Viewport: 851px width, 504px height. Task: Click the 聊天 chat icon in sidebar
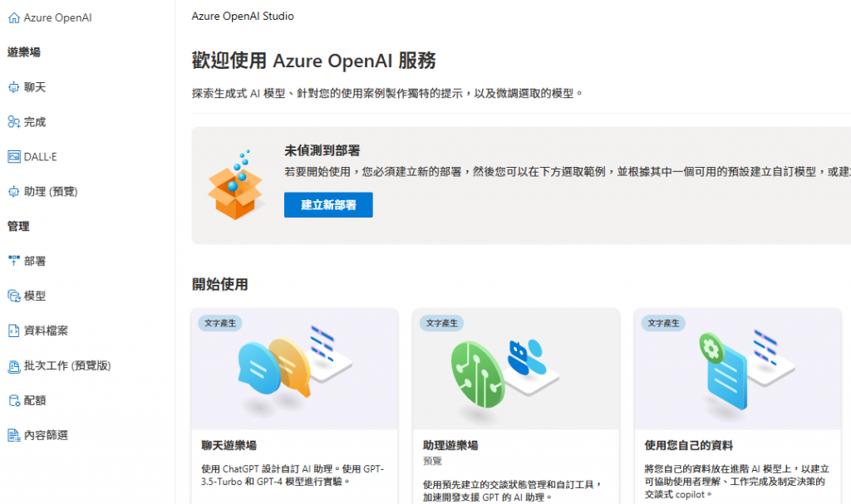tap(13, 87)
